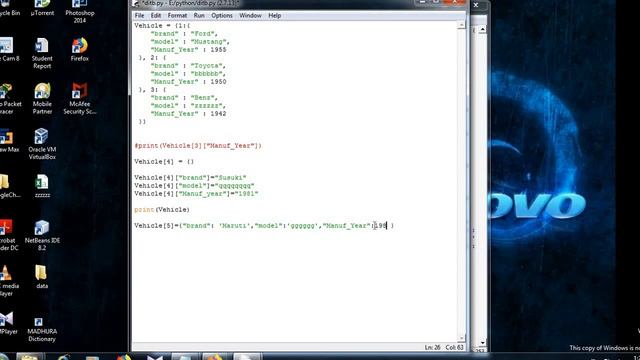640x360 pixels.
Task: Click the 'Maruti' string in Vehicle[5] line
Action: tap(235, 226)
